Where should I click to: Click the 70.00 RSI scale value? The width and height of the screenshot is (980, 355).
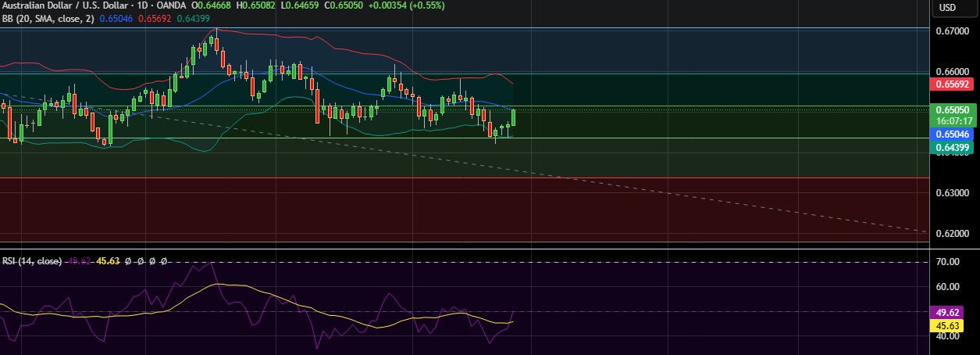[947, 262]
